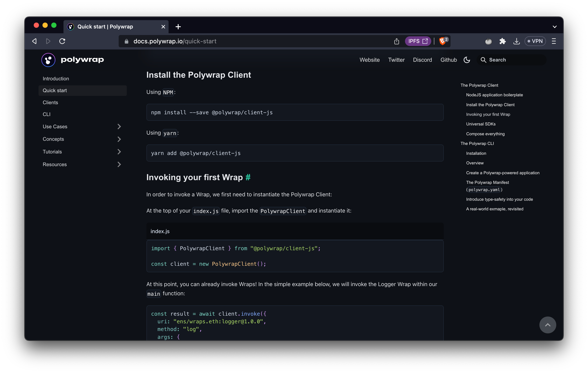588x373 pixels.
Task: Jump to The Polywrap Client in contents
Action: (479, 85)
